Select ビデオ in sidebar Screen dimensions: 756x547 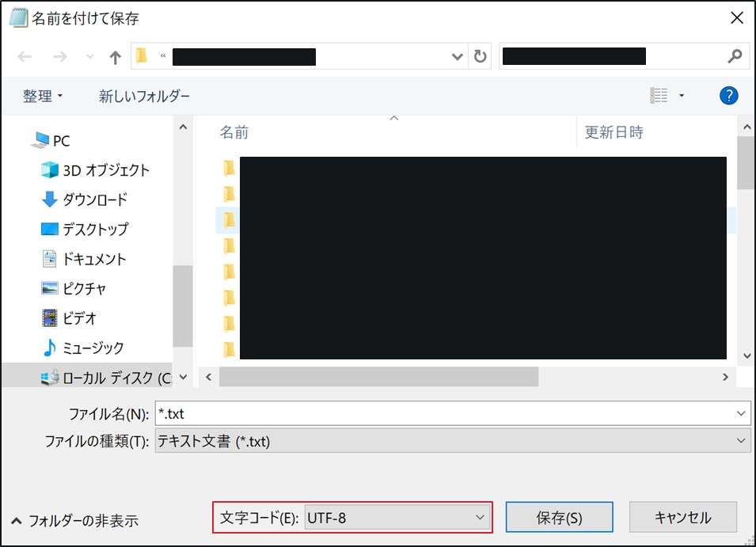[x=79, y=318]
